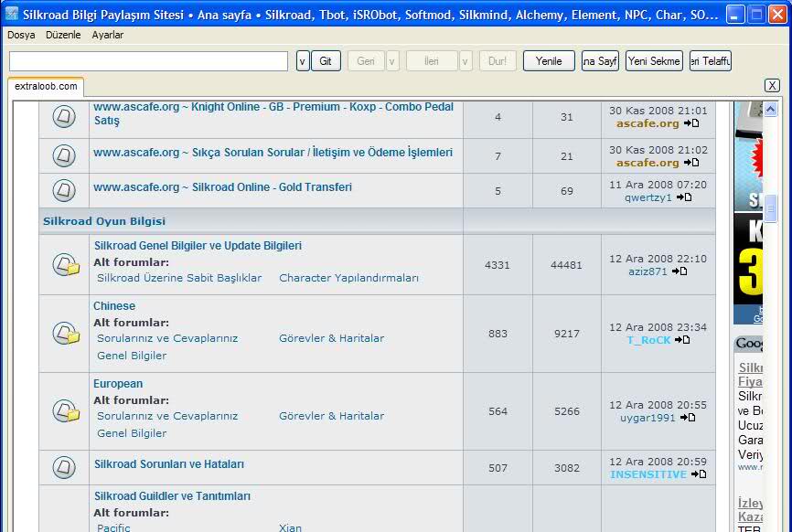This screenshot has width=792, height=532.
Task: Open latest post icon next to INSENSITIVE
Action: click(x=699, y=473)
